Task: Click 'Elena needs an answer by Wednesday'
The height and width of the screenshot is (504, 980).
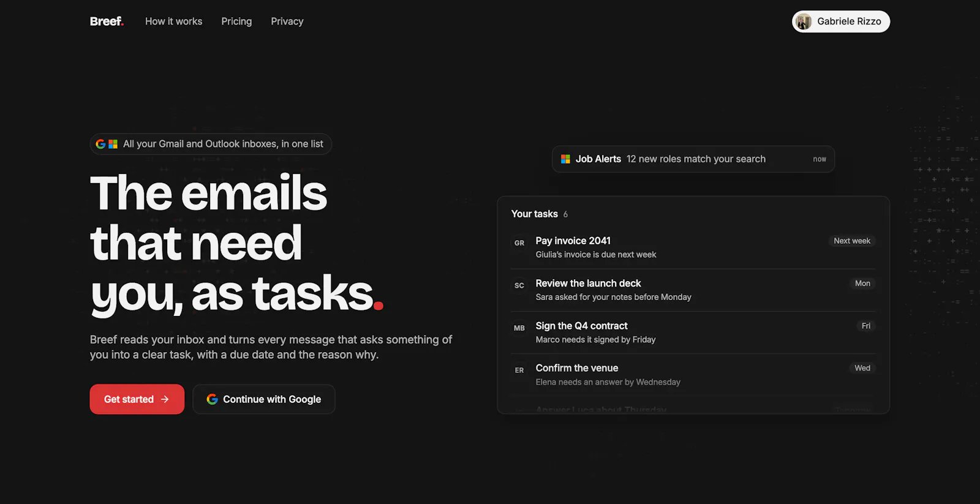Action: pyautogui.click(x=608, y=382)
